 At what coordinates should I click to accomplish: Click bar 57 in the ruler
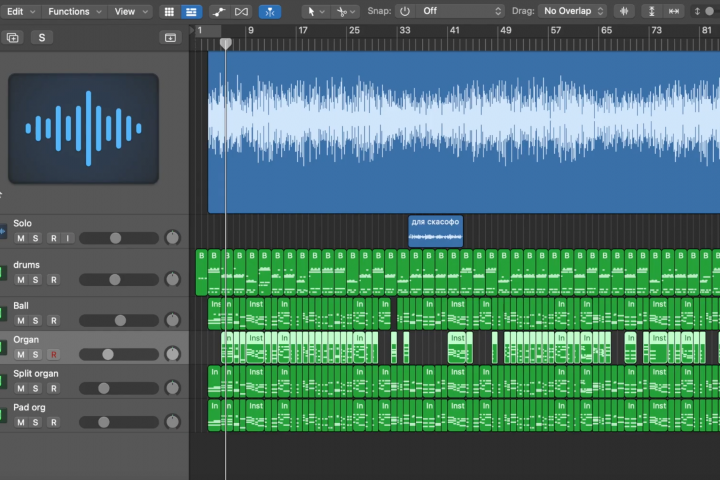556,30
